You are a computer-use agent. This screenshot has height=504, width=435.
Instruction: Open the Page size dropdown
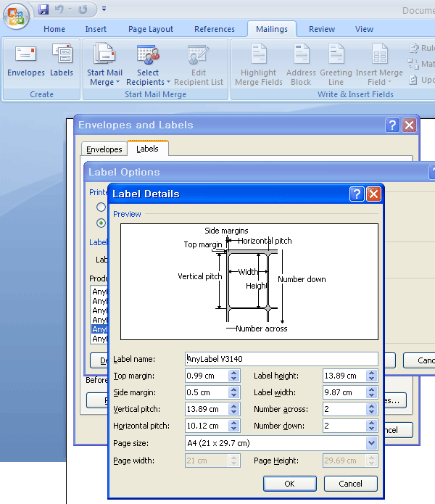(372, 443)
